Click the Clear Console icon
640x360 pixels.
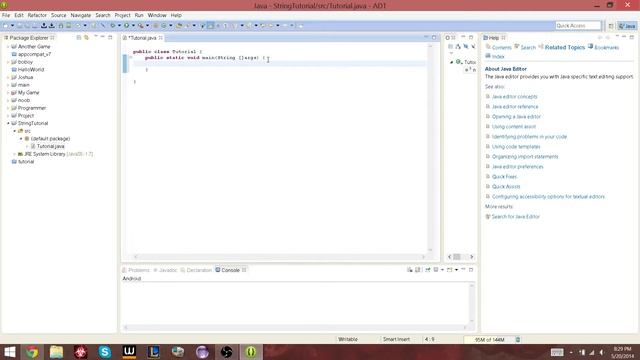pos(409,270)
